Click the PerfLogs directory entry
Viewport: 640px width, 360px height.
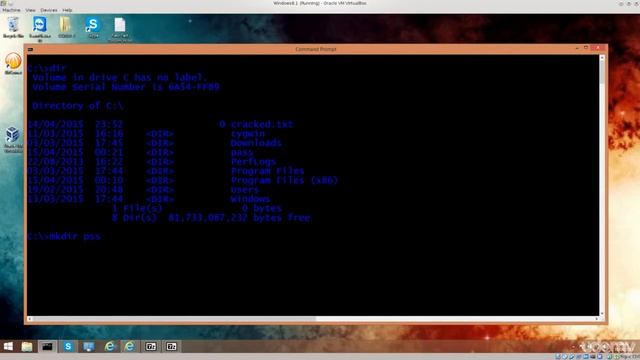pyautogui.click(x=253, y=162)
